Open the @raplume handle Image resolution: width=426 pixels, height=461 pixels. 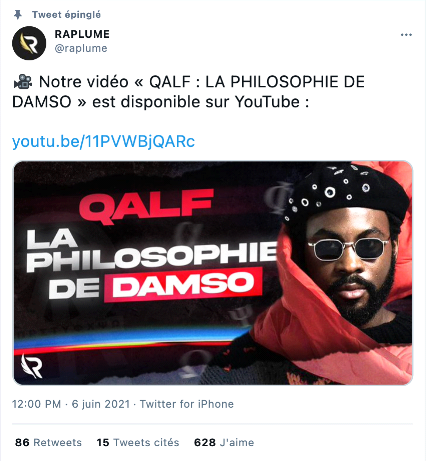click(x=81, y=48)
